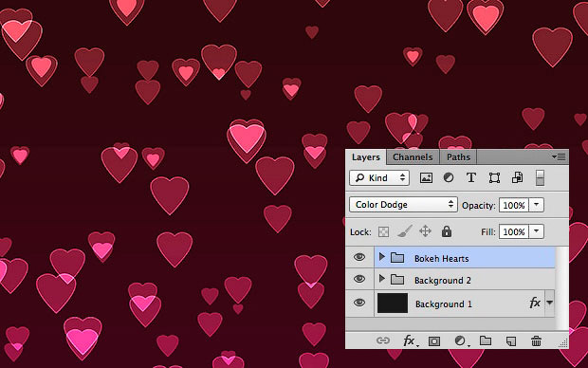Filter layers by pixel image icon

[426, 177]
